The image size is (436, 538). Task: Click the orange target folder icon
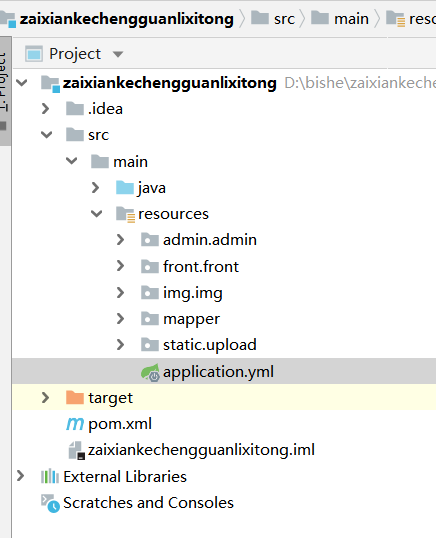click(75, 398)
